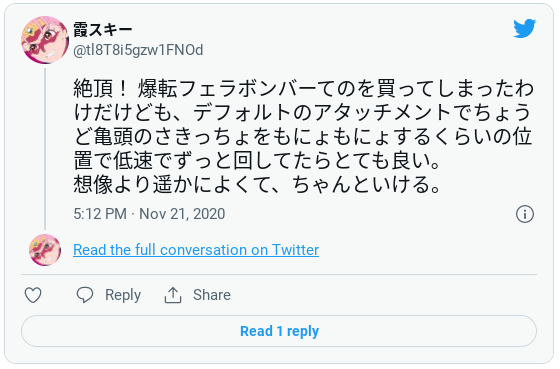
Task: Click the share upload arrow icon
Action: (x=173, y=295)
